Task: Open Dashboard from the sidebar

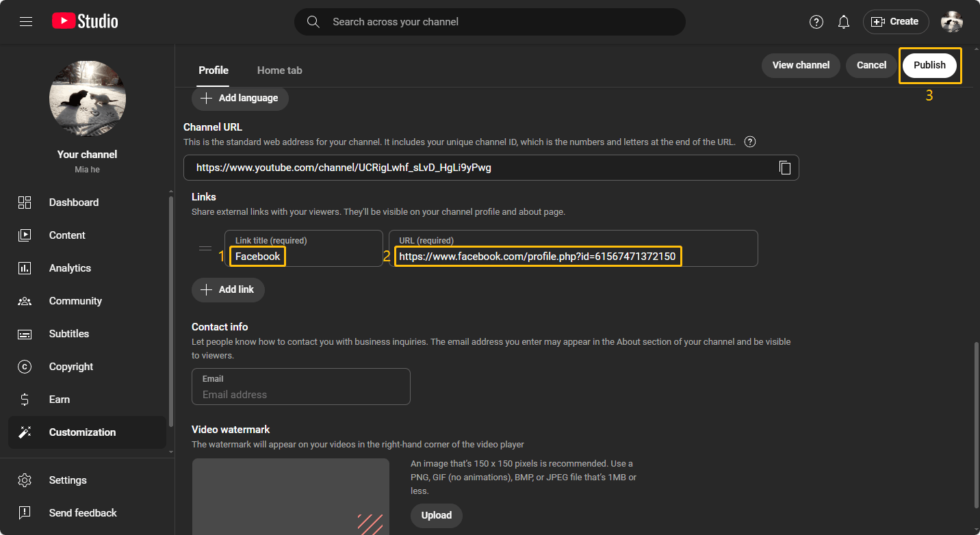Action: [x=73, y=203]
